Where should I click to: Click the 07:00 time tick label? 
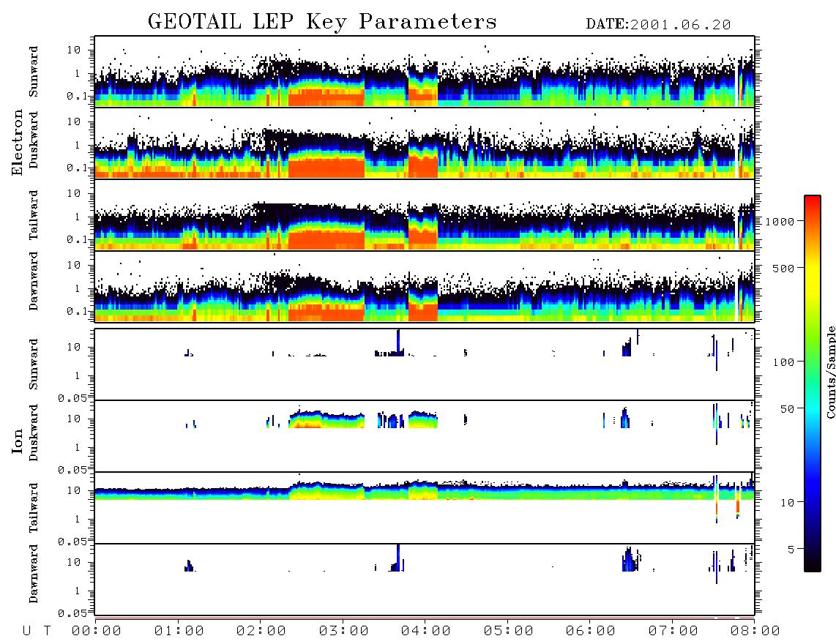673,632
